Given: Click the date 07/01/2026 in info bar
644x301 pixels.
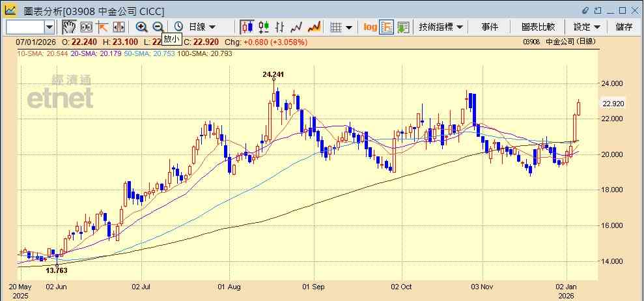Looking at the screenshot, I should tap(36, 42).
